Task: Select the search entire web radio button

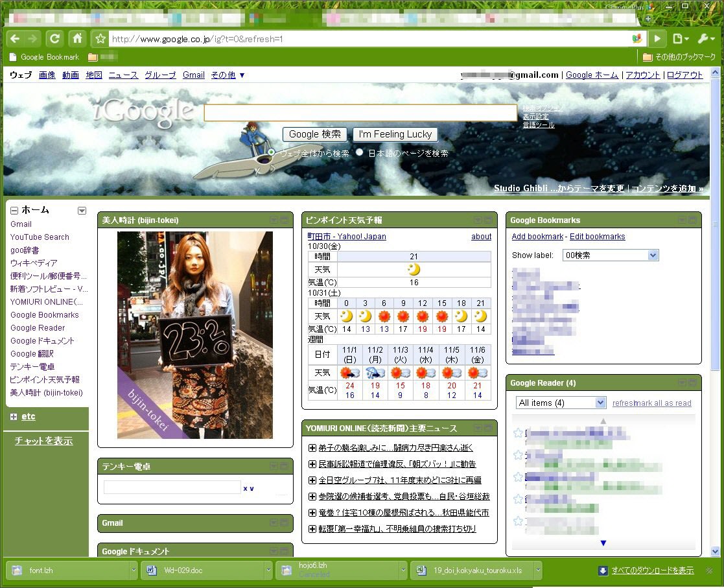Action: [x=272, y=153]
